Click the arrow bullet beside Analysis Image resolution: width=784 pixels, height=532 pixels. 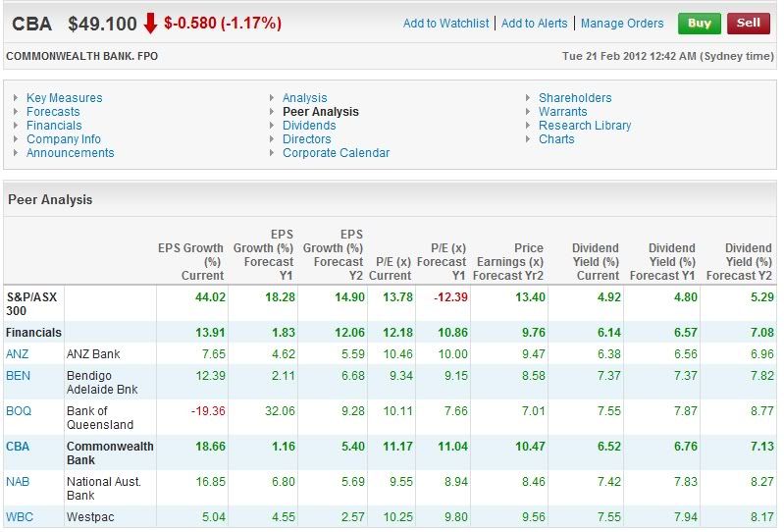pyautogui.click(x=272, y=98)
